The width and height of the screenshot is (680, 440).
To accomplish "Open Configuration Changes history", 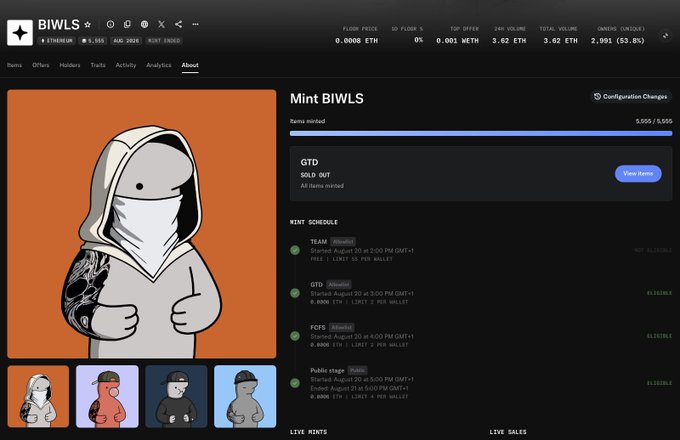I will click(x=631, y=97).
